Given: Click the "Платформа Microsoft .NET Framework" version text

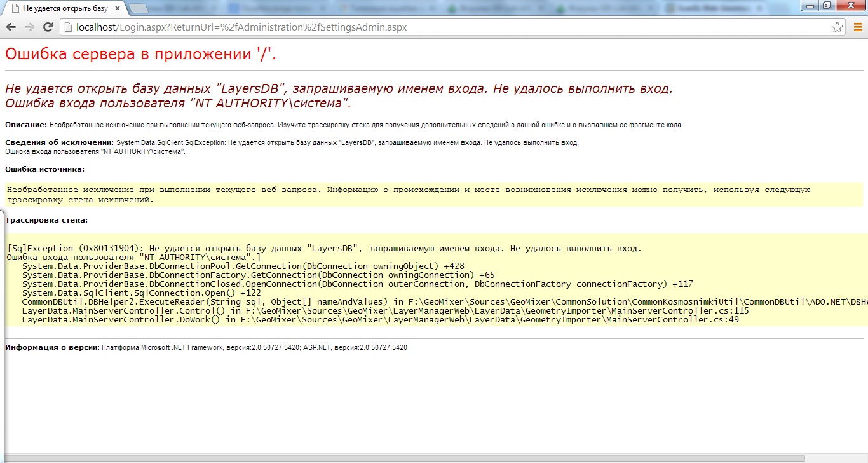Looking at the screenshot, I should [255, 348].
